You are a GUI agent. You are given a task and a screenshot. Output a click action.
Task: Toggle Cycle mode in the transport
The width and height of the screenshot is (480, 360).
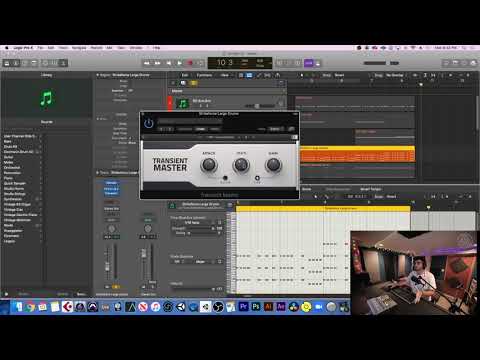click(x=200, y=63)
